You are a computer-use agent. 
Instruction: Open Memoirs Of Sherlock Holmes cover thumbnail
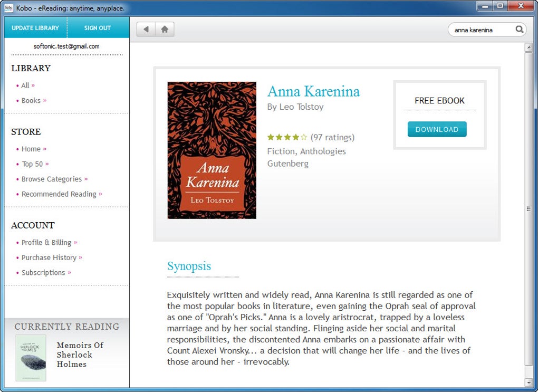tap(31, 358)
